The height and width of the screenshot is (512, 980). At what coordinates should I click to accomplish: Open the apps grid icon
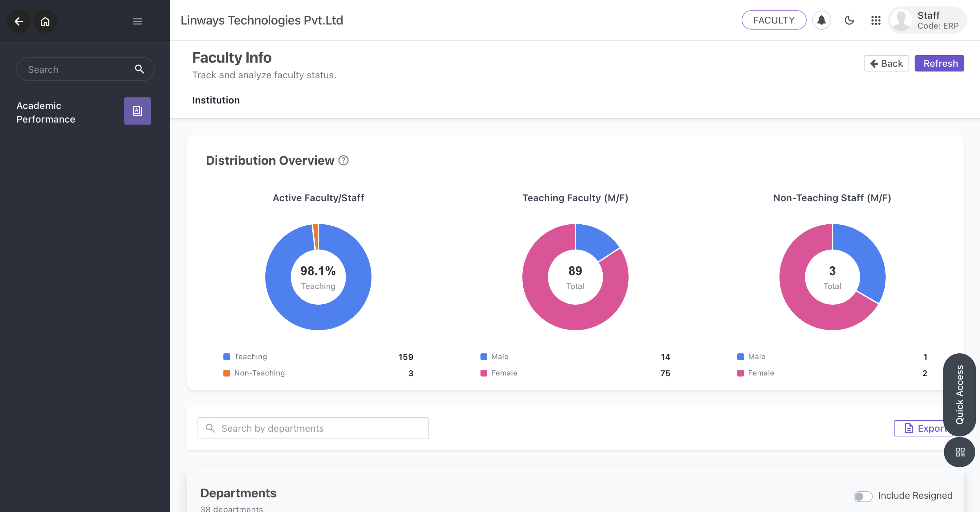pyautogui.click(x=876, y=20)
